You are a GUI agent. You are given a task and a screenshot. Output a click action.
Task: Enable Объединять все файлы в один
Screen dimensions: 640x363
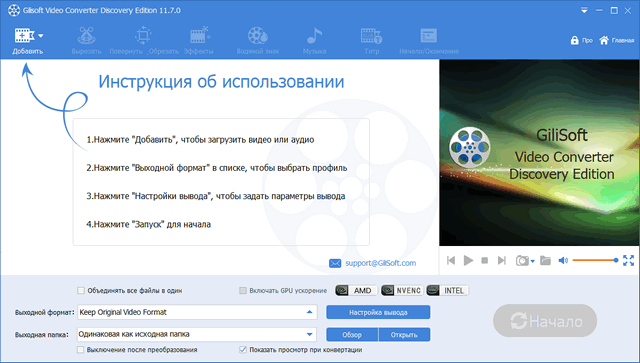(x=81, y=290)
